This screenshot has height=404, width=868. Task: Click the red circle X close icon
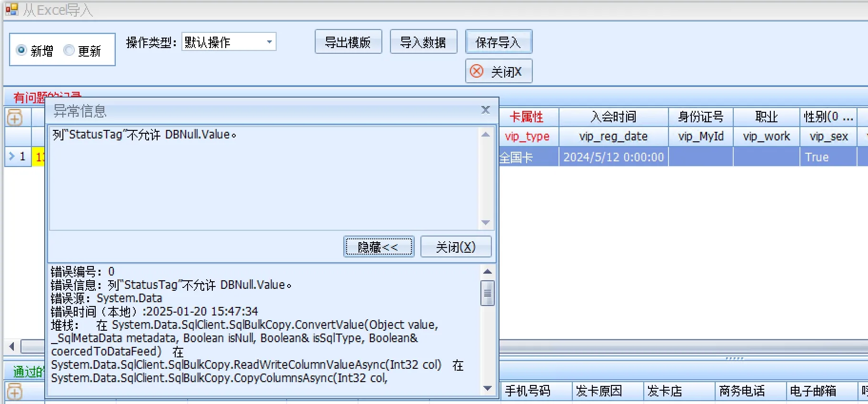(477, 71)
